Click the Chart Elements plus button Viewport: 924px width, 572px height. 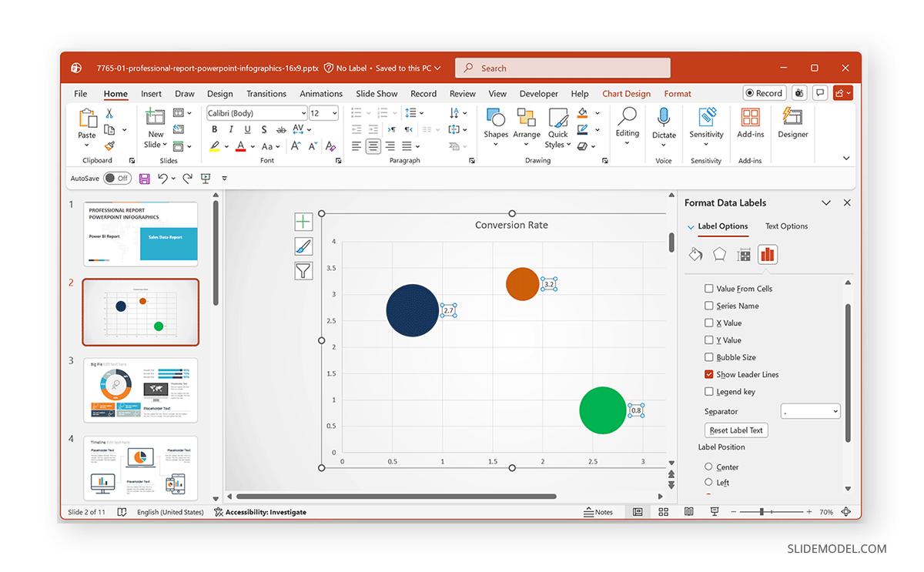click(x=303, y=222)
